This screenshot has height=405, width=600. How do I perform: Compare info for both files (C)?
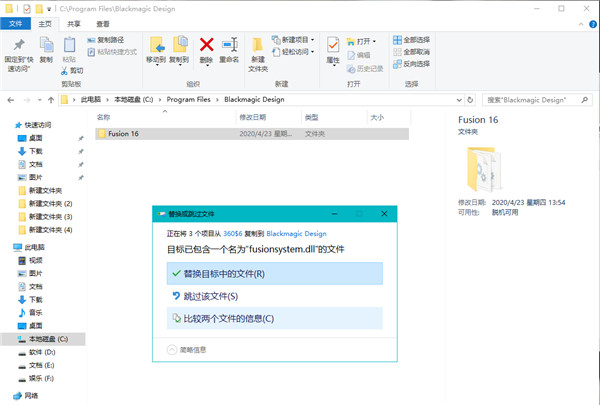(x=275, y=318)
